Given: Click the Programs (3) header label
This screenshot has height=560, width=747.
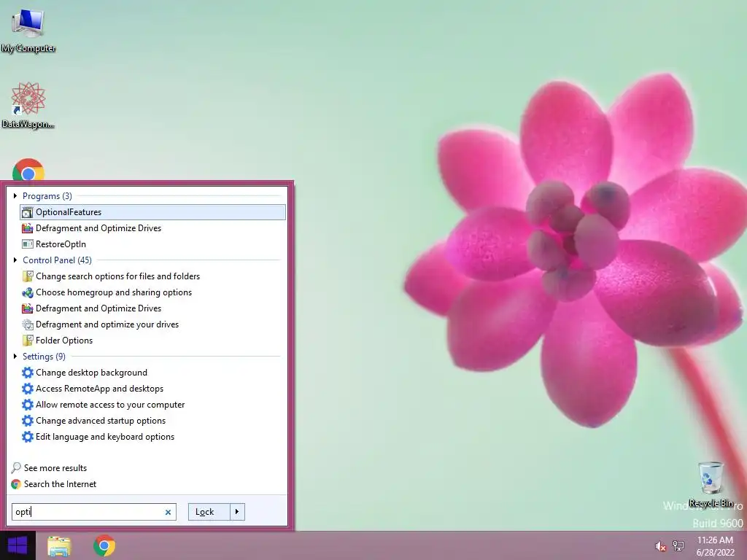Looking at the screenshot, I should tap(47, 195).
